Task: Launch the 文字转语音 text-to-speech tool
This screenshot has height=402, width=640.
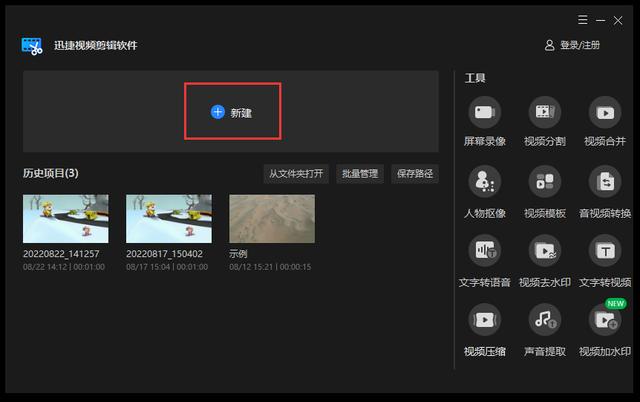Action: (x=484, y=251)
